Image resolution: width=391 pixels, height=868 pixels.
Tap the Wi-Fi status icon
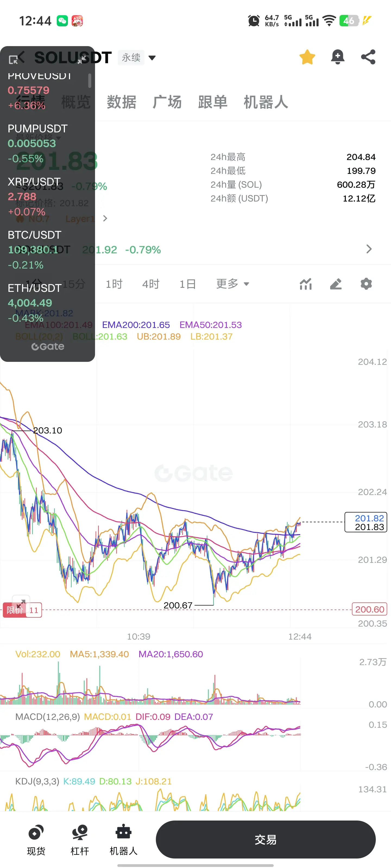(329, 21)
